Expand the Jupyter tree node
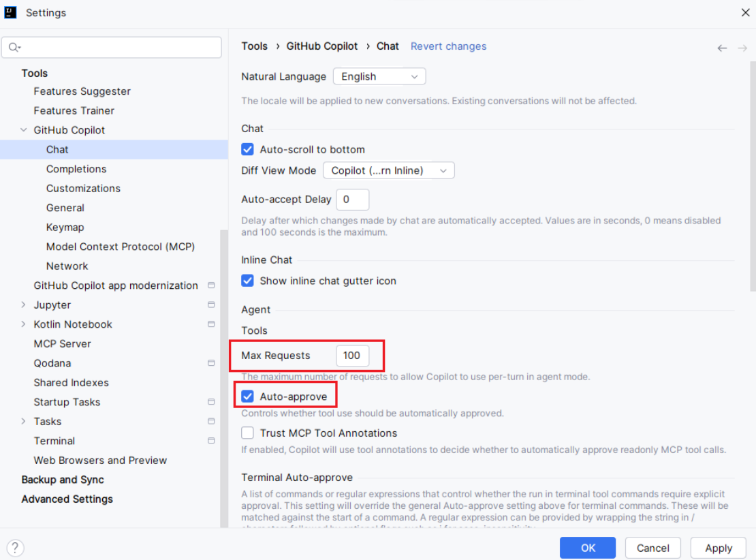The height and width of the screenshot is (560, 756). point(24,305)
